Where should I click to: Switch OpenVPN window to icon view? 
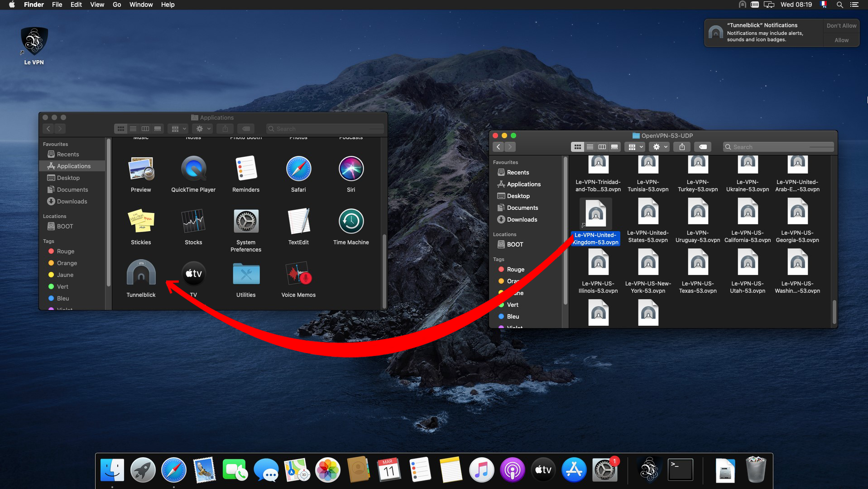click(x=577, y=147)
